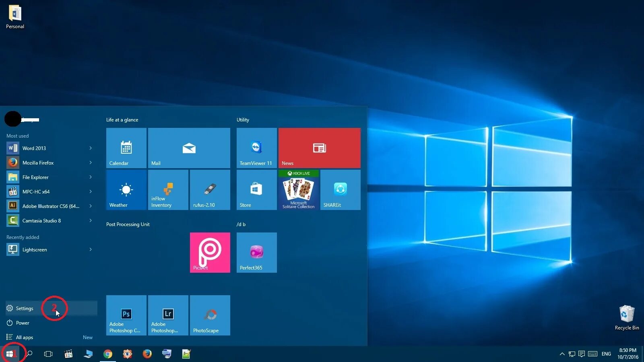
Task: Expand Word 2013 jump list arrow
Action: coord(91,148)
